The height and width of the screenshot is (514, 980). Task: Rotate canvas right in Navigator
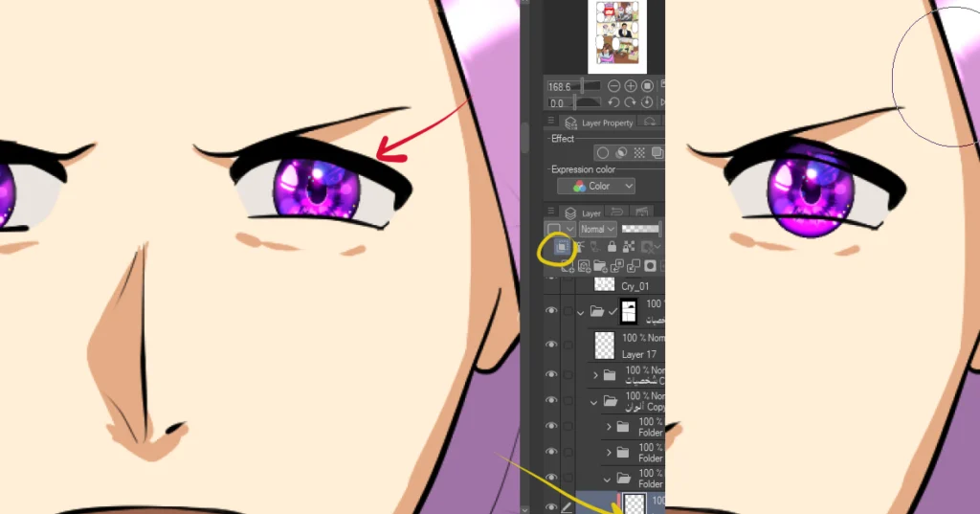coord(631,102)
